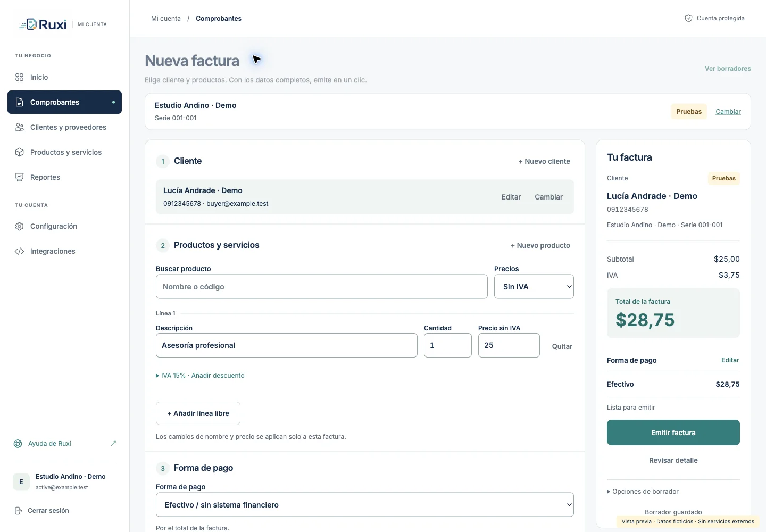The height and width of the screenshot is (532, 766).
Task: Click the Cambiar link for Estudio Andino
Action: (x=728, y=112)
